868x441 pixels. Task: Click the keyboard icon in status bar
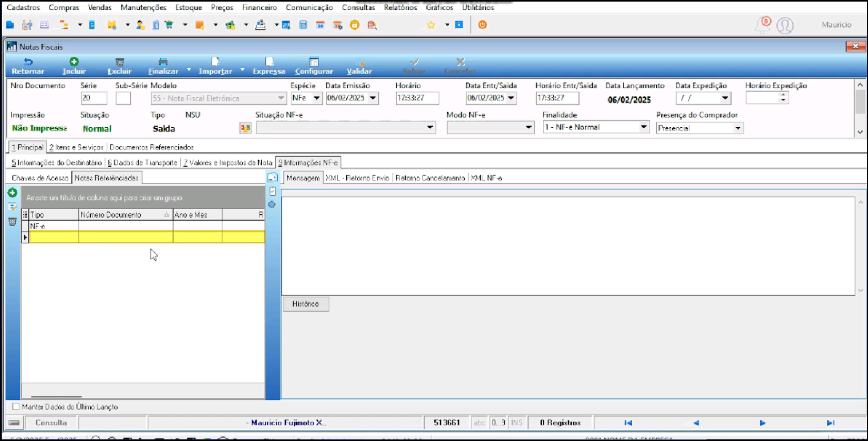point(14,423)
